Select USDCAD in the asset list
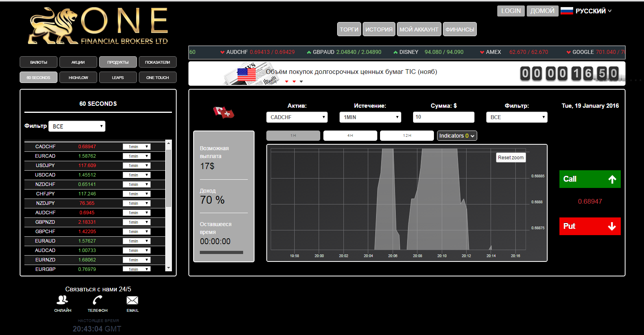 tap(95, 175)
